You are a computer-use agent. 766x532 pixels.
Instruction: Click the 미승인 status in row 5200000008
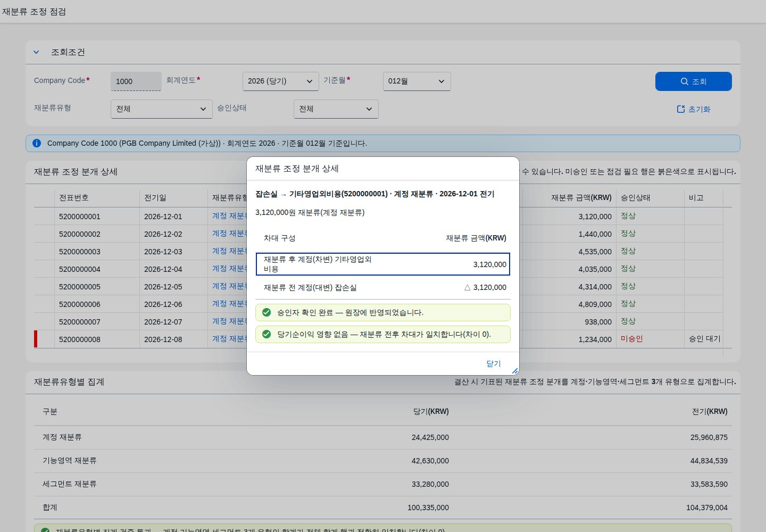(x=632, y=339)
